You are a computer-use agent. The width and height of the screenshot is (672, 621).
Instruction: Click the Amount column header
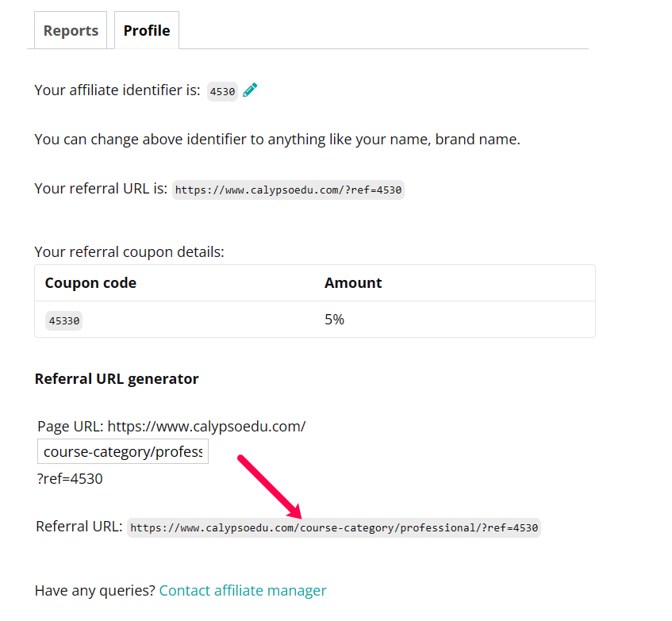click(x=353, y=283)
